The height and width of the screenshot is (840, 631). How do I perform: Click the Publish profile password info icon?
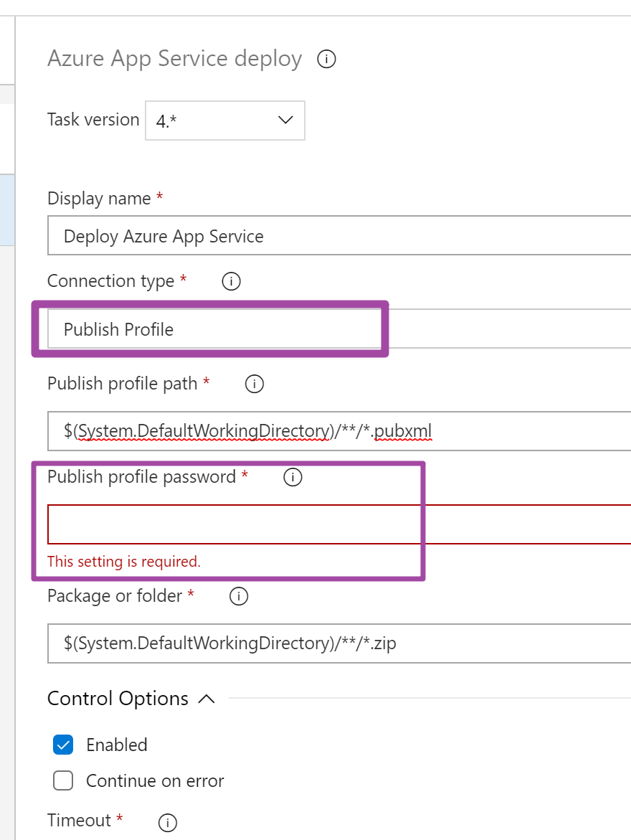[293, 477]
